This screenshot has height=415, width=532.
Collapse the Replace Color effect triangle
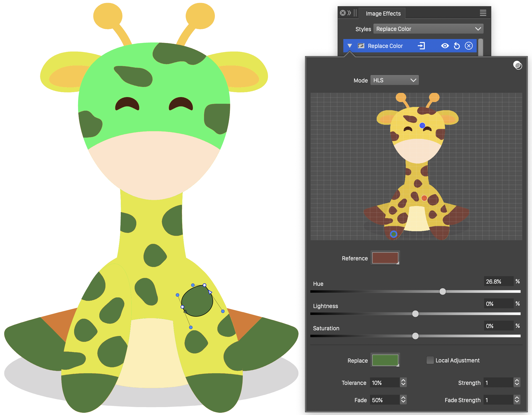click(349, 46)
